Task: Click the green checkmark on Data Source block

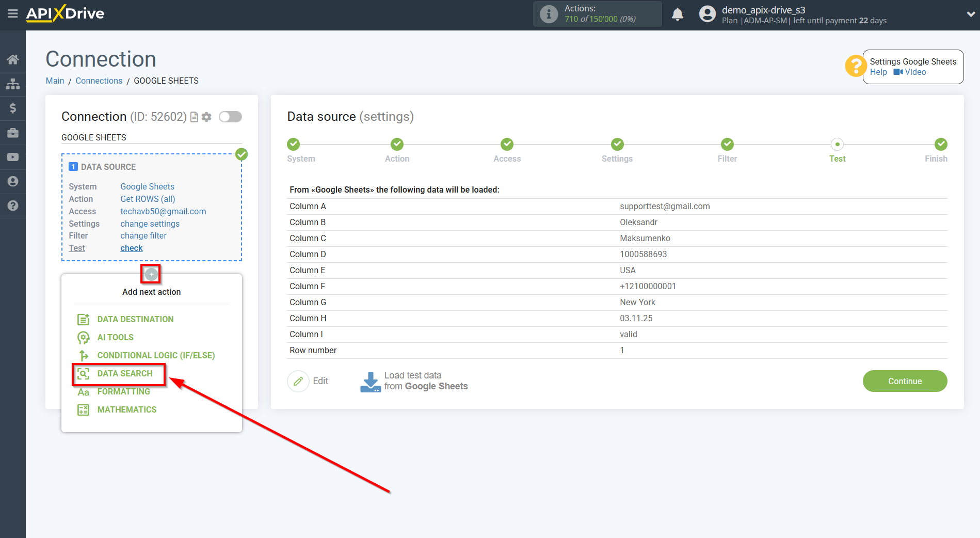Action: click(x=241, y=154)
